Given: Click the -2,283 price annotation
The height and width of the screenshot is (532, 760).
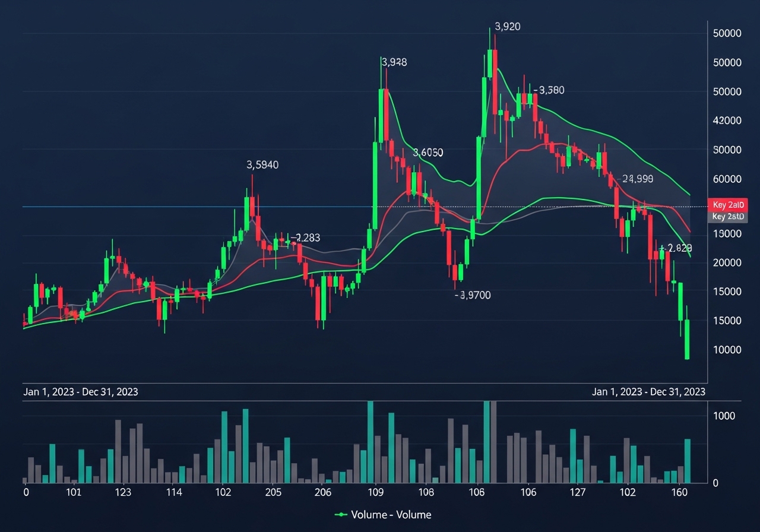Looking at the screenshot, I should 305,238.
